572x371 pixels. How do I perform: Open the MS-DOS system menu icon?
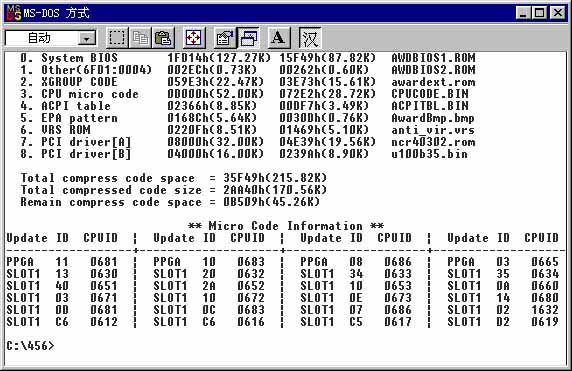click(x=14, y=13)
